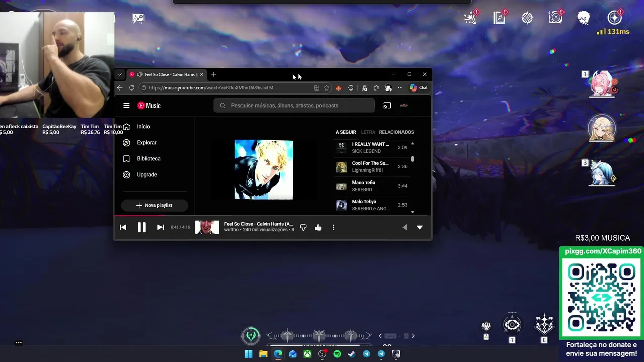Screen dimensions: 644x362
Task: Like the current song with thumbs up
Action: click(318, 227)
